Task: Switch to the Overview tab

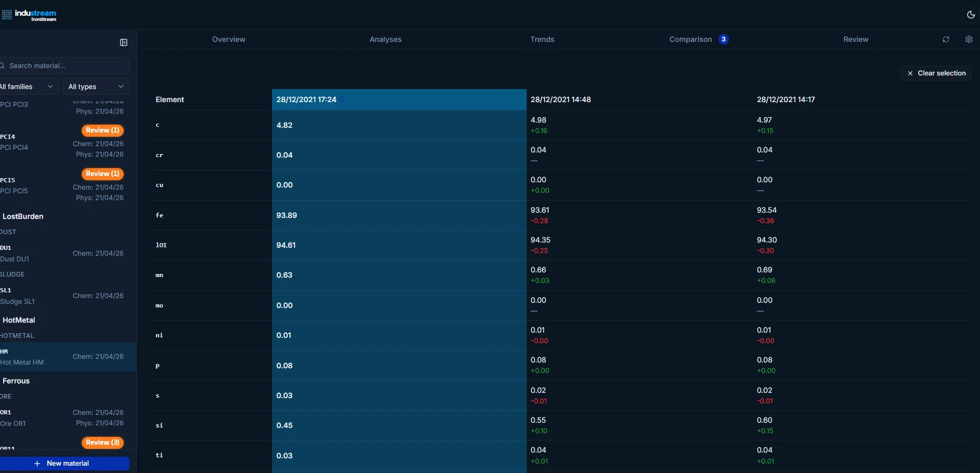Action: (x=228, y=39)
